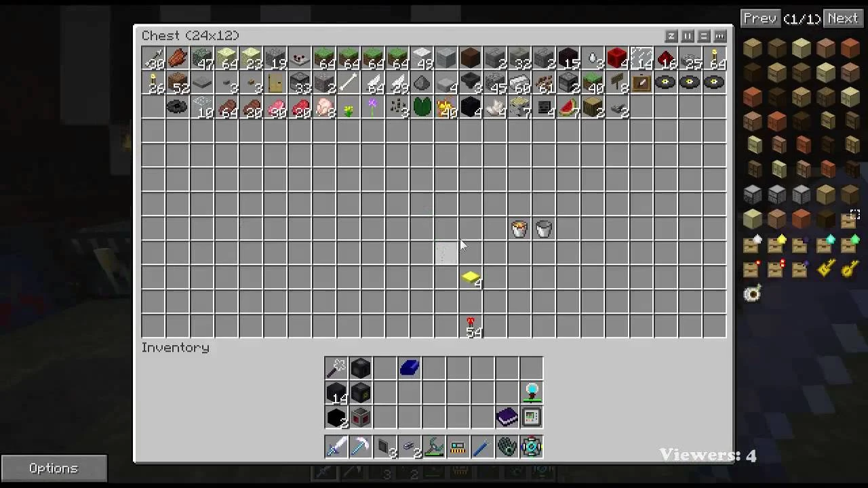The width and height of the screenshot is (868, 488).
Task: Open the Options menu
Action: coord(54,468)
